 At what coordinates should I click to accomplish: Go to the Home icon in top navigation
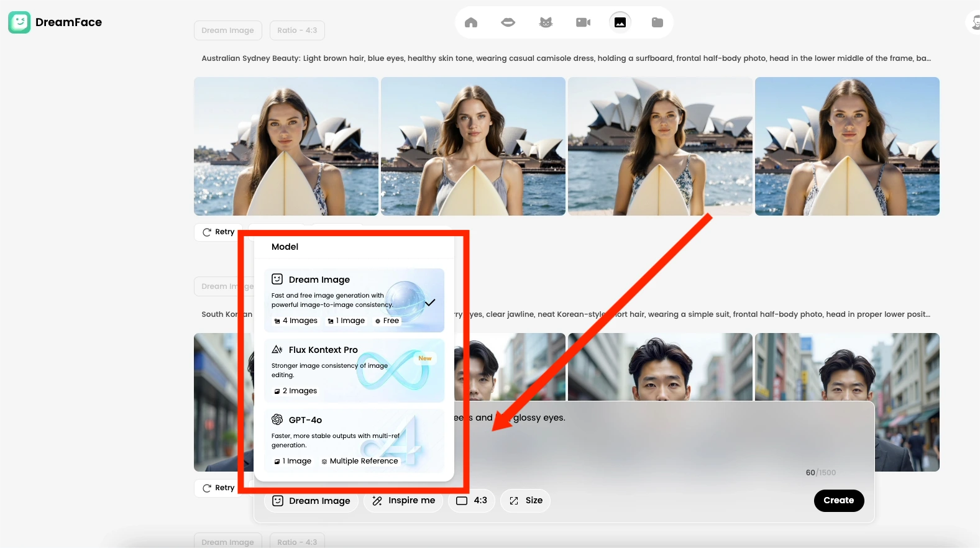(471, 22)
